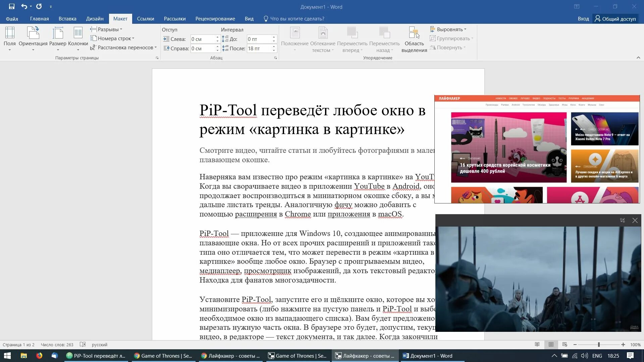Open the Вставка ribbon tab

tap(67, 19)
